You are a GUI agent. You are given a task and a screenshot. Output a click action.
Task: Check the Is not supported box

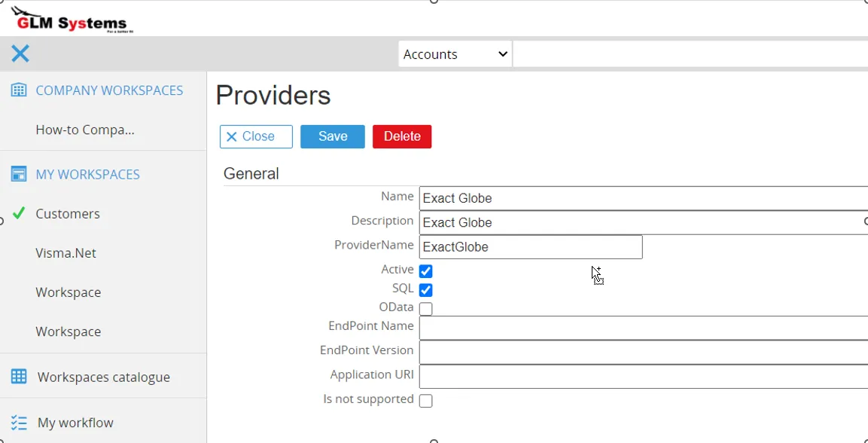(x=425, y=400)
